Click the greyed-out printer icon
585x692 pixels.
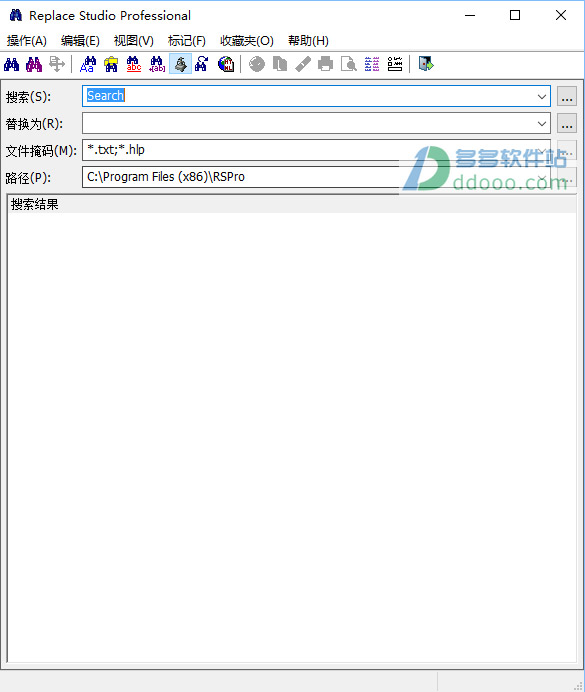326,64
